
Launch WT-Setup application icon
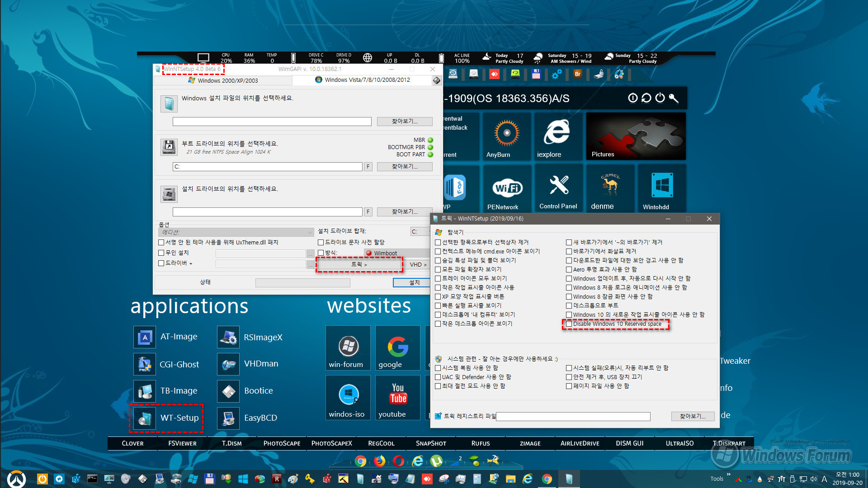tap(145, 418)
